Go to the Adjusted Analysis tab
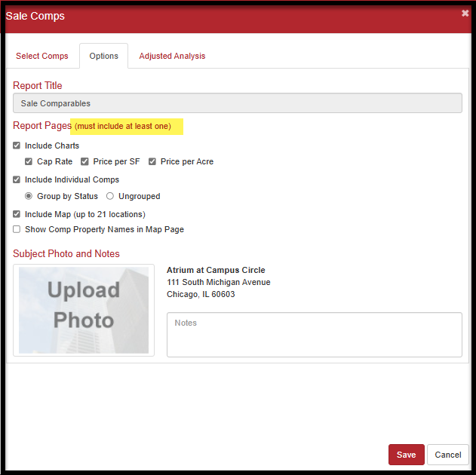This screenshot has height=475, width=476. pos(172,56)
